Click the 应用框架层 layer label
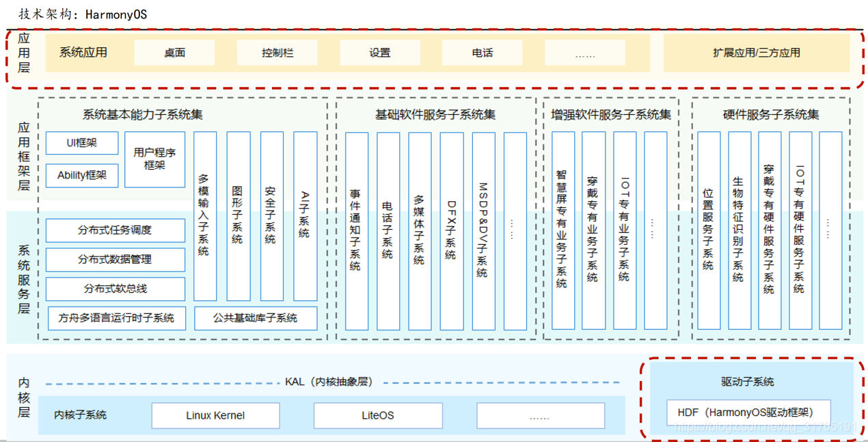The height and width of the screenshot is (442, 868). pos(23,157)
